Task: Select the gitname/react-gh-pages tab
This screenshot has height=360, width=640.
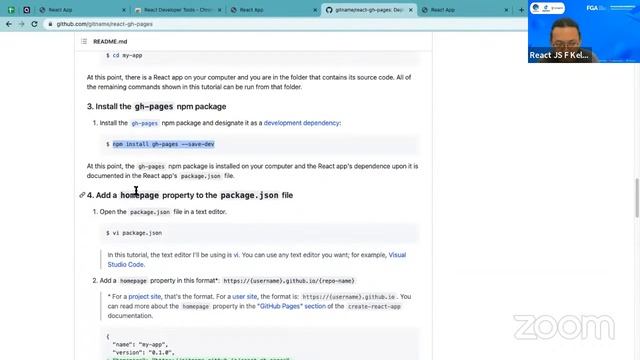Action: pos(369,10)
